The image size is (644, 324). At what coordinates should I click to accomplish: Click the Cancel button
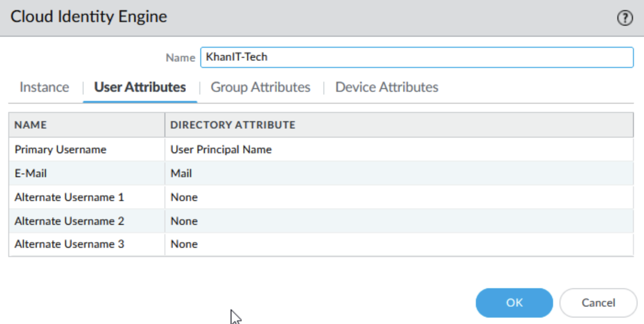pyautogui.click(x=598, y=303)
